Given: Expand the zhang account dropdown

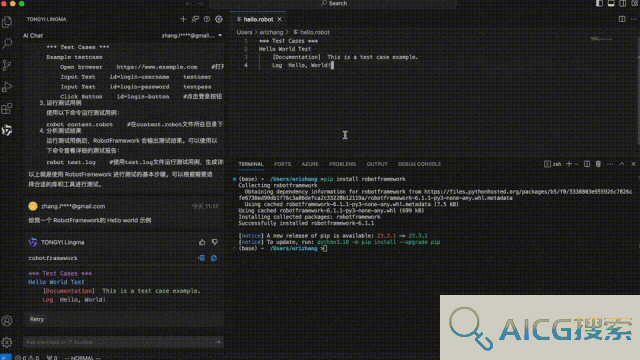Looking at the screenshot, I should pos(220,36).
